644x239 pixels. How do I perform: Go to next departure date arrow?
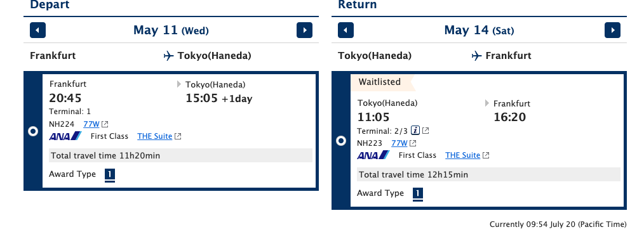[304, 30]
